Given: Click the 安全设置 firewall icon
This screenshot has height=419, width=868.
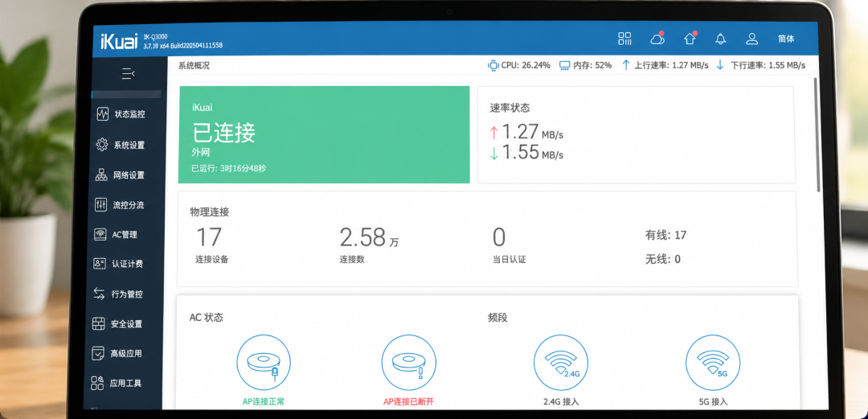Looking at the screenshot, I should (x=99, y=323).
